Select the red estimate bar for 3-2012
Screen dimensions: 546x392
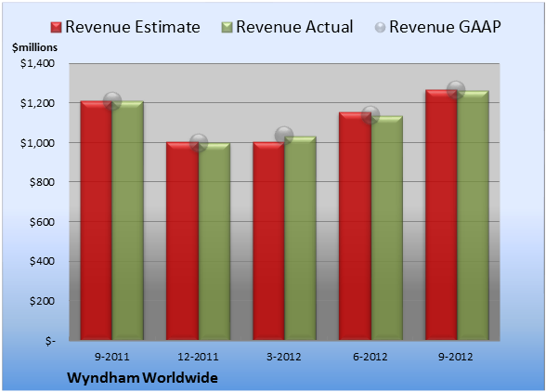click(x=268, y=242)
